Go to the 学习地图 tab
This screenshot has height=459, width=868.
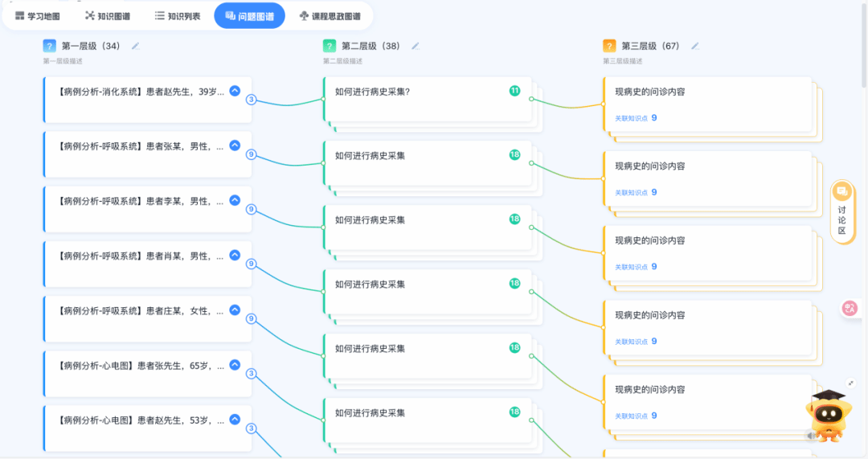38,16
